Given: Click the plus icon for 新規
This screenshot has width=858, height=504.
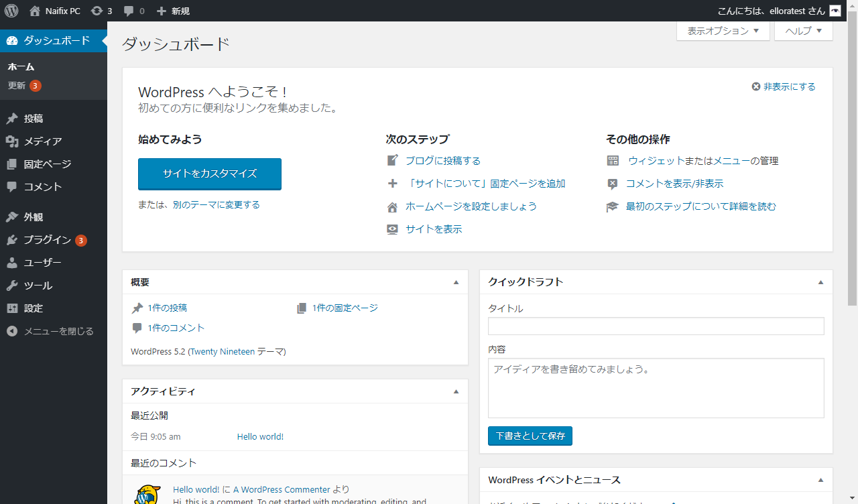Looking at the screenshot, I should click(x=161, y=11).
